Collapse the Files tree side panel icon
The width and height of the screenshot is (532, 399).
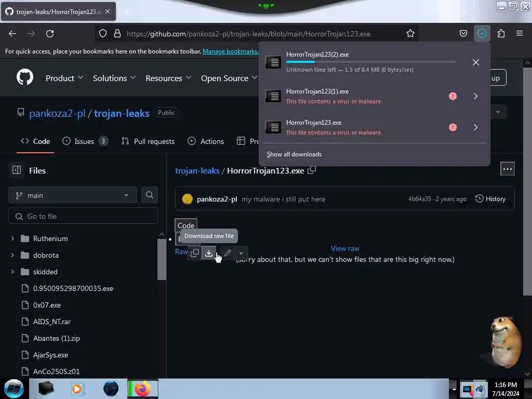click(x=17, y=170)
